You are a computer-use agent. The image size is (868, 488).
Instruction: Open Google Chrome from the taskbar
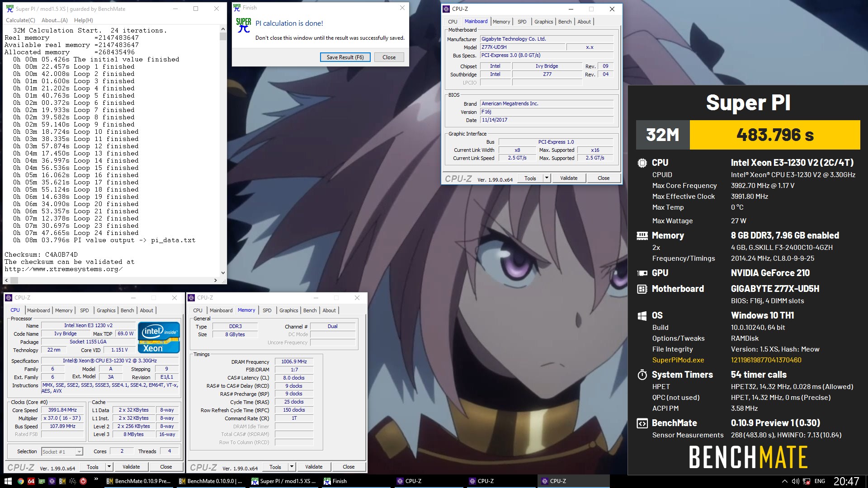20,481
